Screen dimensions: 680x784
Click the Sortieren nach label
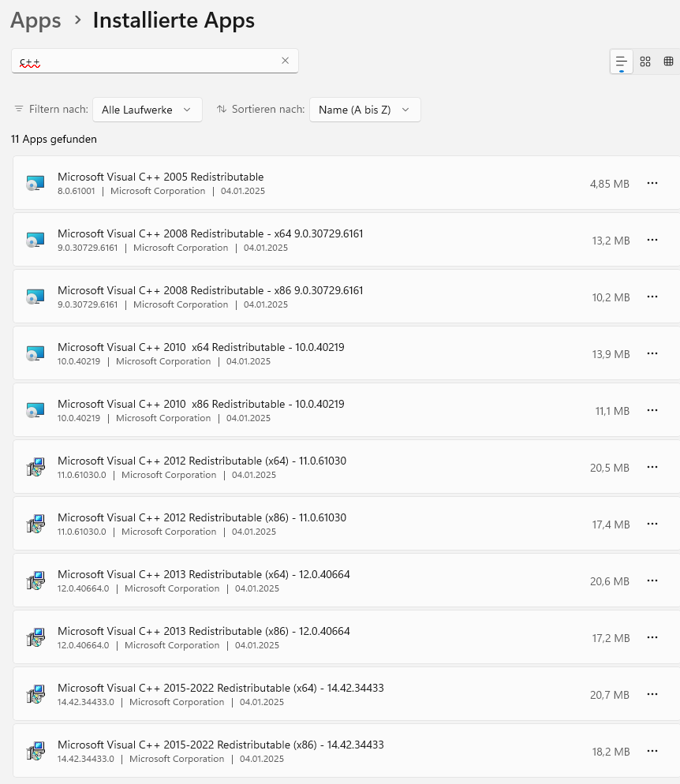click(x=268, y=109)
